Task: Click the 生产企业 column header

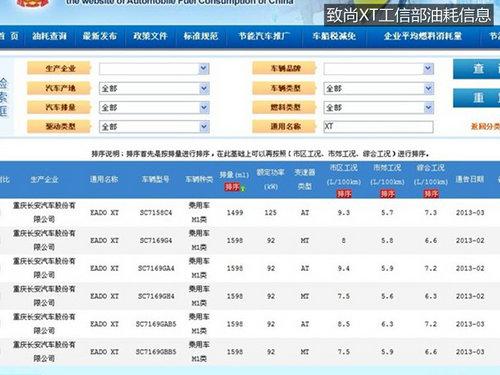Action: [x=44, y=180]
